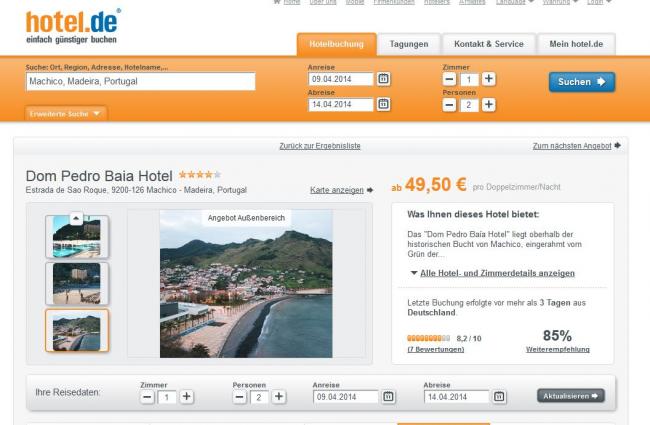Increase Personen in the Reisedaten row
The width and height of the screenshot is (650, 425).
(x=279, y=397)
